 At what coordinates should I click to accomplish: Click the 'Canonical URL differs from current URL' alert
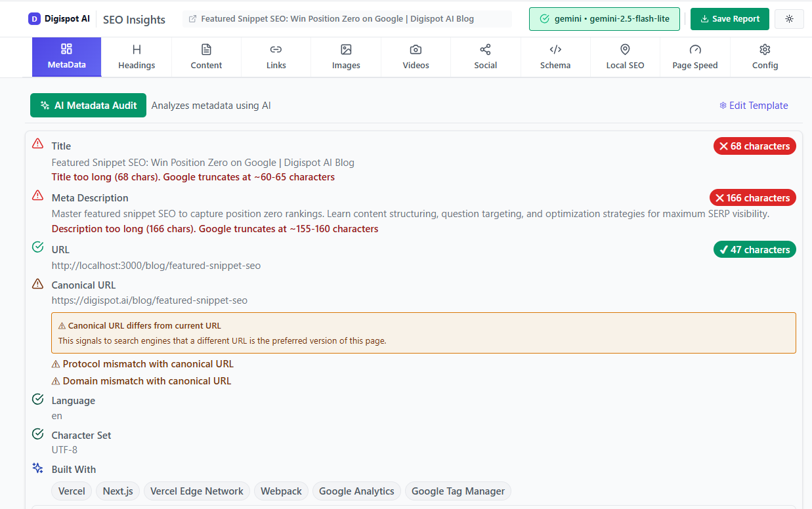point(423,333)
